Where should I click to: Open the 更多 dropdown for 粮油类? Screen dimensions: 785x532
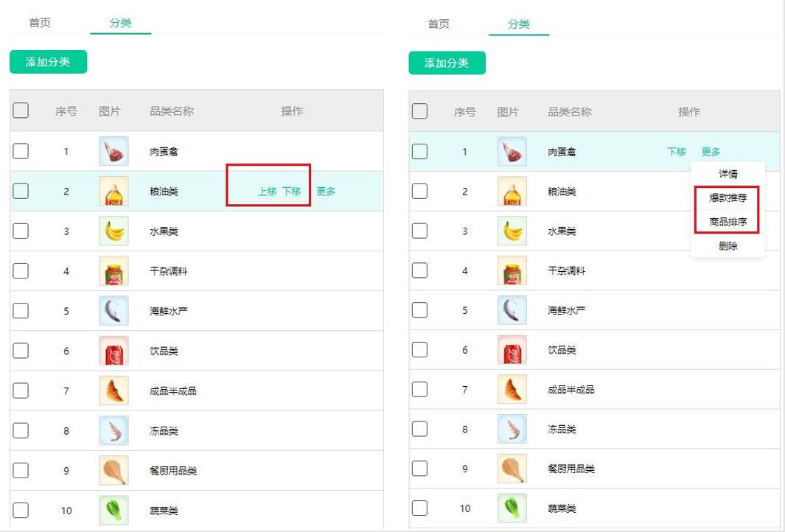pyautogui.click(x=326, y=190)
